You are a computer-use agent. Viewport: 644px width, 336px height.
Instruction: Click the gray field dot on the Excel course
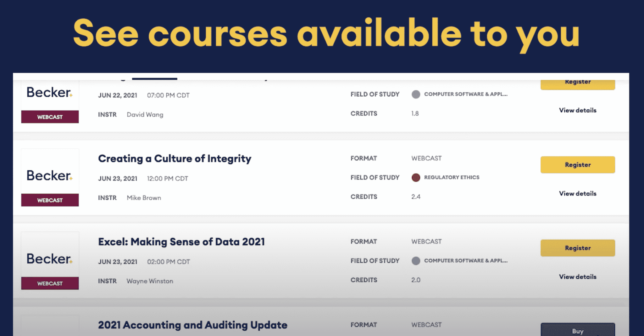tap(416, 261)
